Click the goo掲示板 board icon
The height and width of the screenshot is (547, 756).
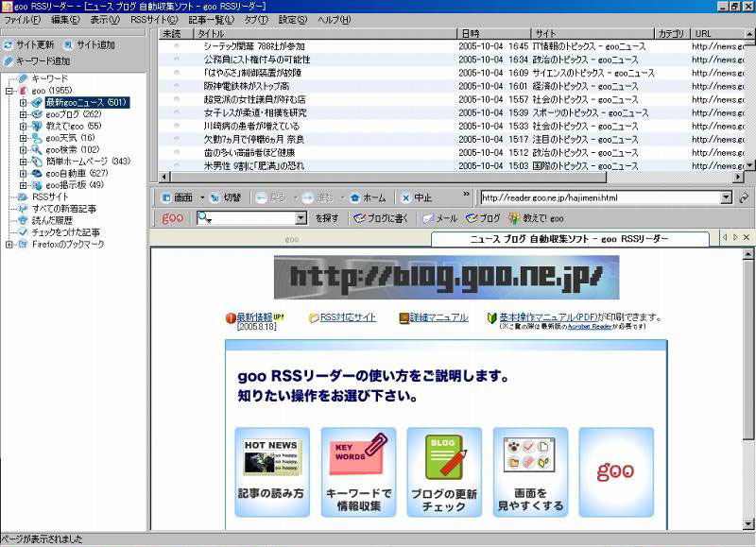(37, 185)
